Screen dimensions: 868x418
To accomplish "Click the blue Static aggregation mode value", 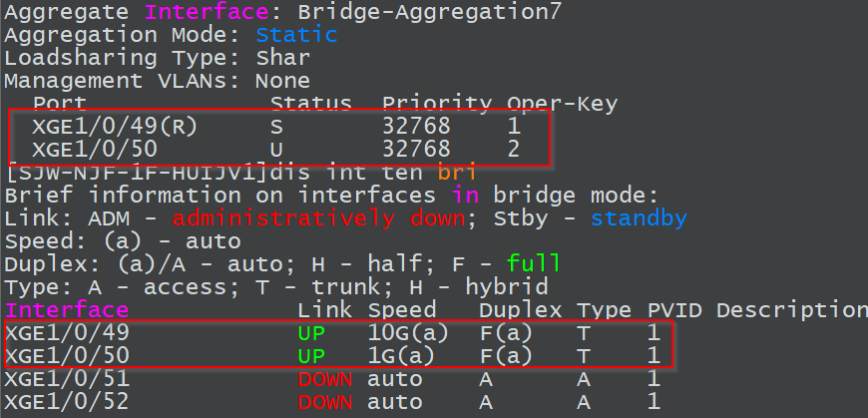I will 296,35.
